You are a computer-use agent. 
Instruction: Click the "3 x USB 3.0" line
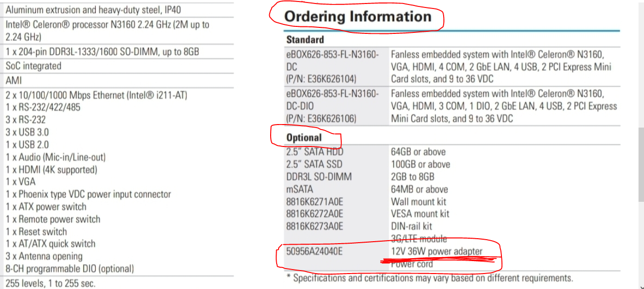point(27,133)
